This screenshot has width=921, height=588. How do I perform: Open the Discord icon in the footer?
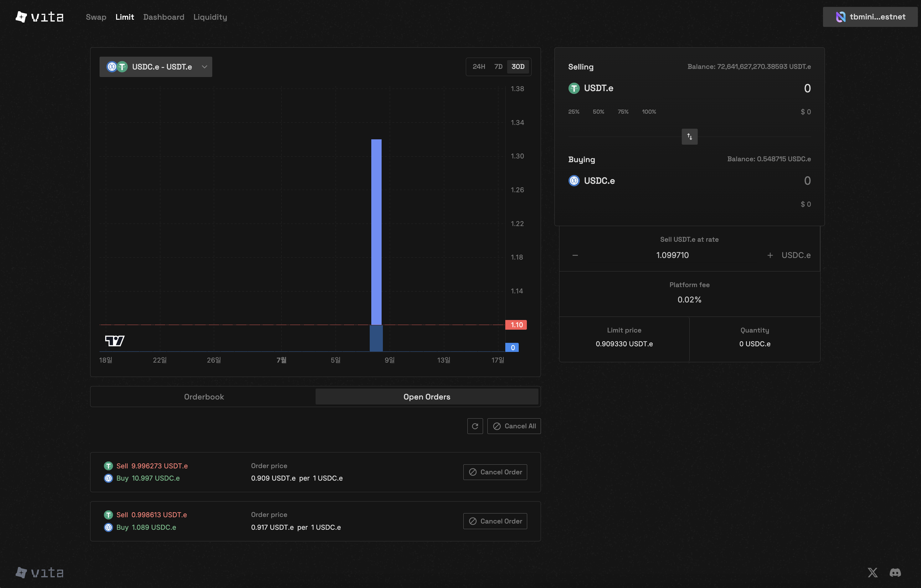point(895,572)
